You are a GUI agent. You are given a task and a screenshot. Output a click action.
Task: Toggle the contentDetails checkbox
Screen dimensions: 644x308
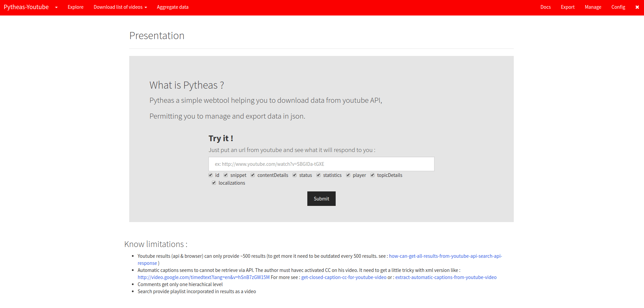pos(253,175)
